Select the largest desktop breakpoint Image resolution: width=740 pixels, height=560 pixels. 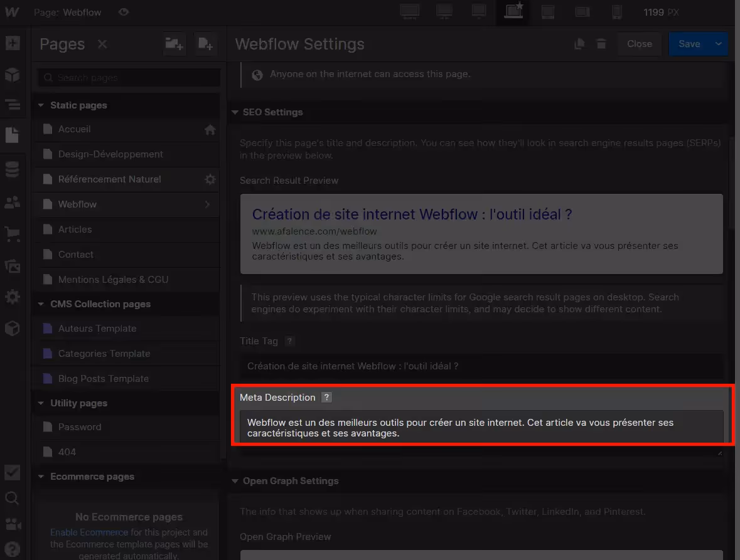[410, 11]
